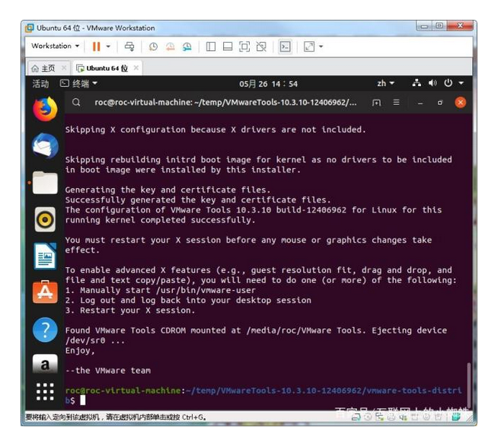The image size is (504, 443).
Task: Open the terminal hamburger menu
Action: pos(397,103)
